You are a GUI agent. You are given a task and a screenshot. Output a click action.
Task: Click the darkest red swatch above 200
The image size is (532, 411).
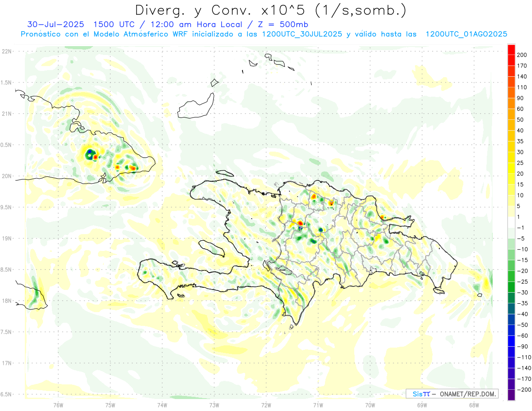coord(511,49)
